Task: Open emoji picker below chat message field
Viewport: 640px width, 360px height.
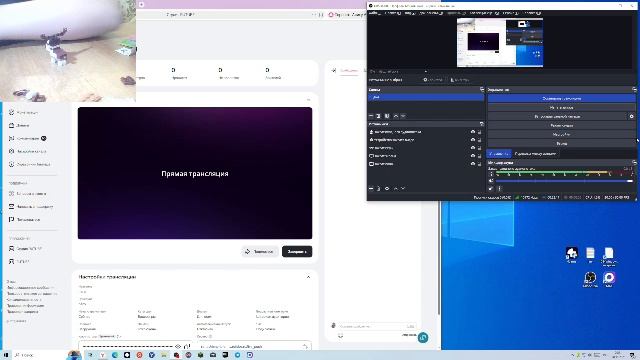Action: click(x=340, y=336)
